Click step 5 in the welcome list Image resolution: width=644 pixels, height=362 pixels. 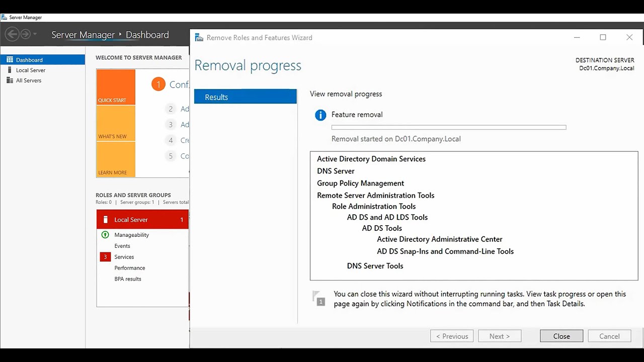point(171,156)
